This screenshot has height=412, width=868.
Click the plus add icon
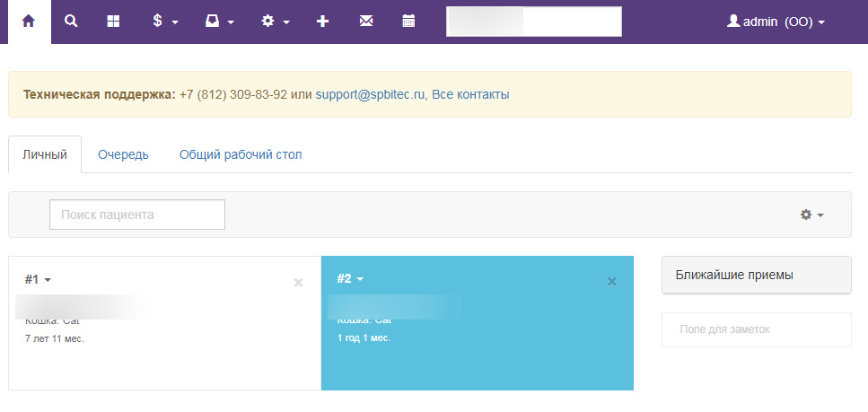[x=322, y=22]
